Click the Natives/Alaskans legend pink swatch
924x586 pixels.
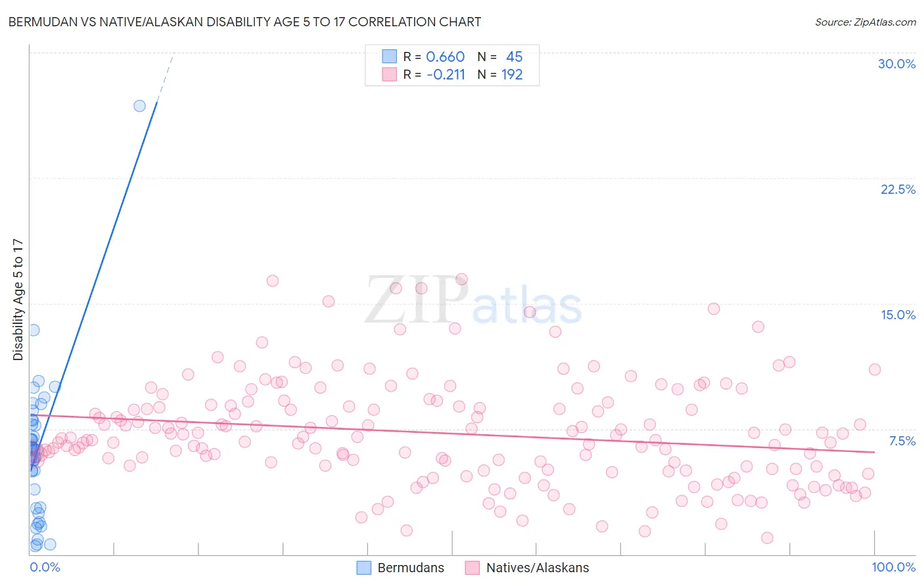[473, 568]
